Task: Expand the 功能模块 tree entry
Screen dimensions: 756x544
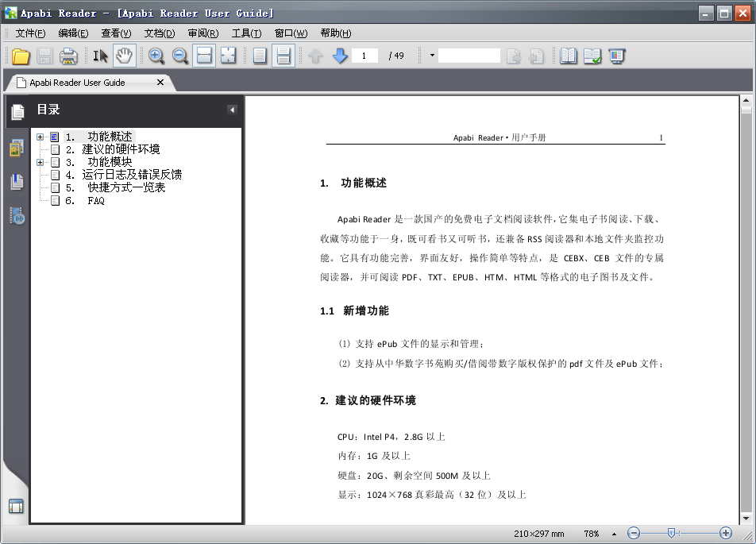Action: (x=40, y=161)
